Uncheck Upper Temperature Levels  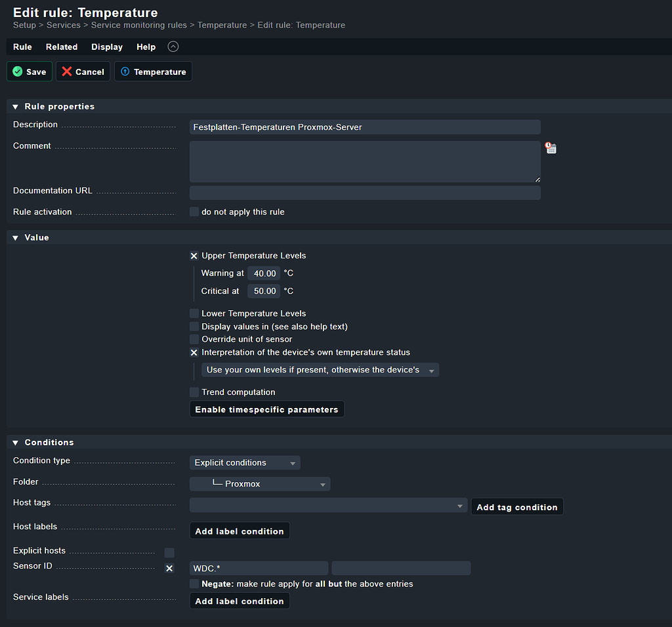194,256
